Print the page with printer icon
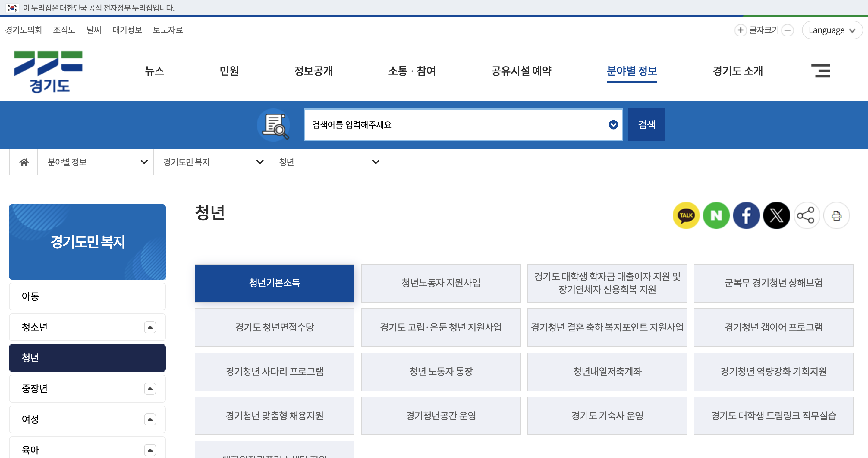 point(836,215)
